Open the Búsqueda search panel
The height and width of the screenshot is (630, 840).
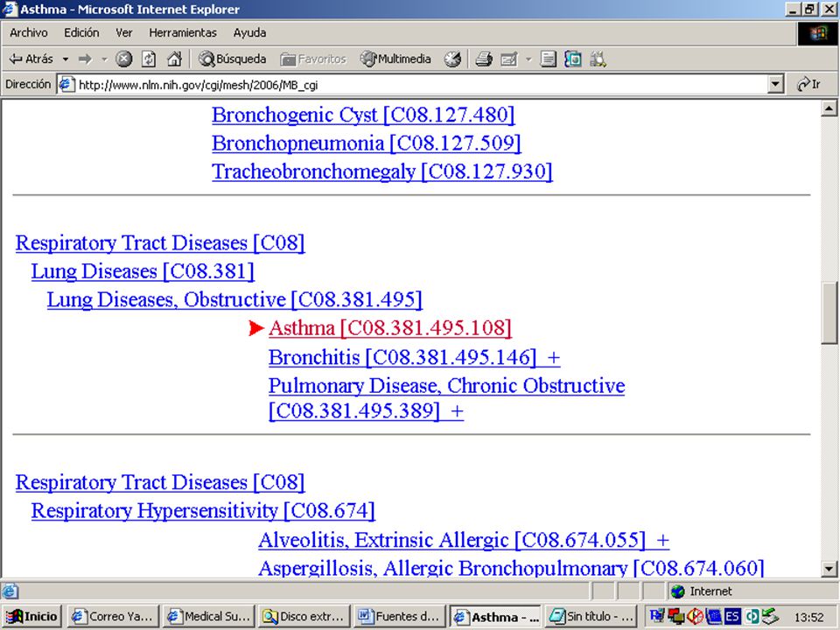(x=231, y=59)
